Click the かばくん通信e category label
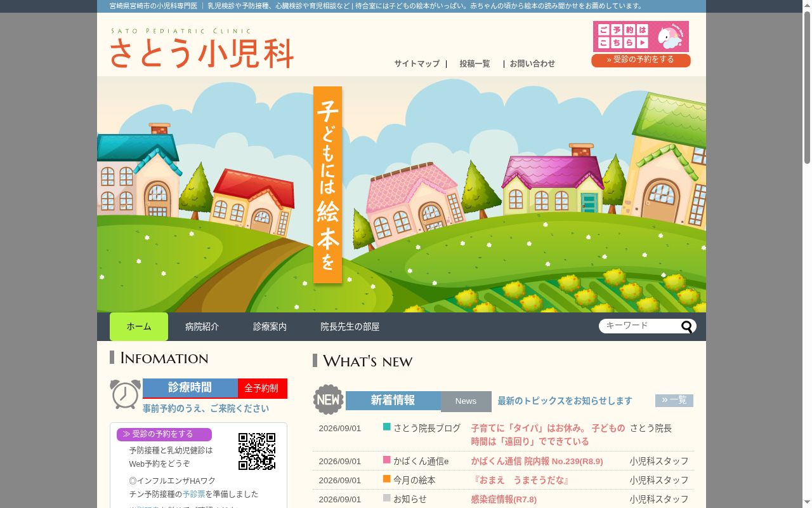 [x=421, y=461]
